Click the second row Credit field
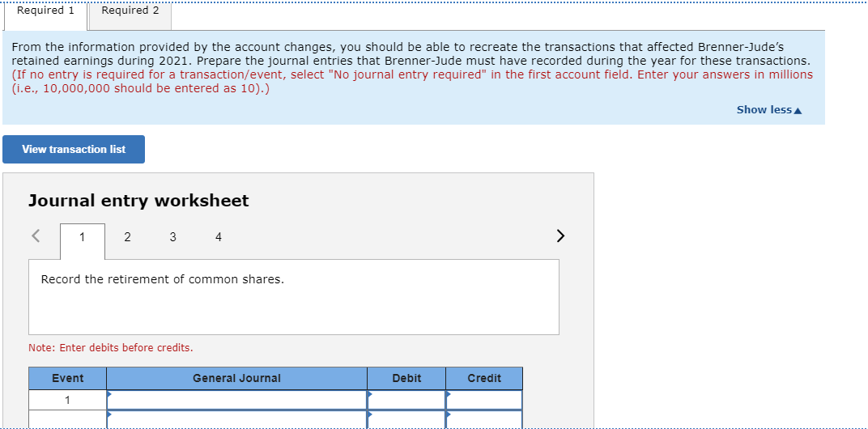Viewport: 868px width, 429px height. tap(484, 419)
